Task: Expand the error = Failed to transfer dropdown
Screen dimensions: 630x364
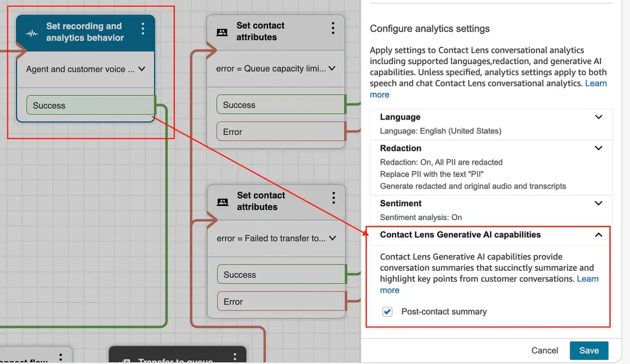Action: [331, 238]
